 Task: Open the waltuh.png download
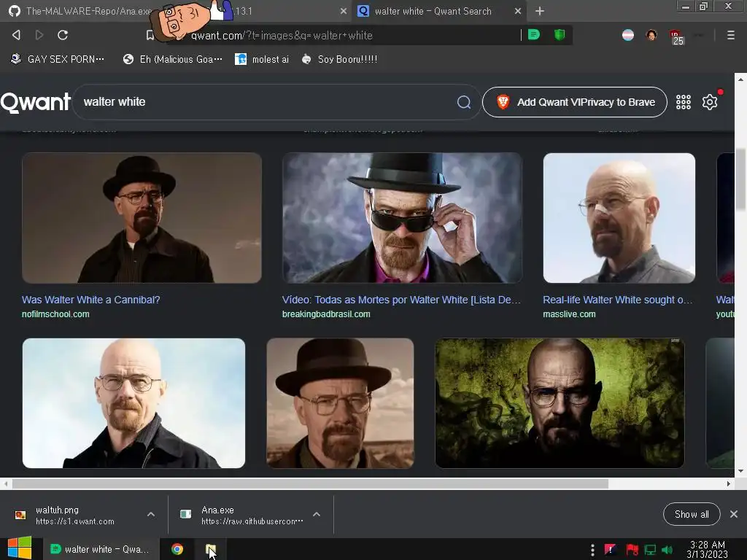[x=76, y=515]
